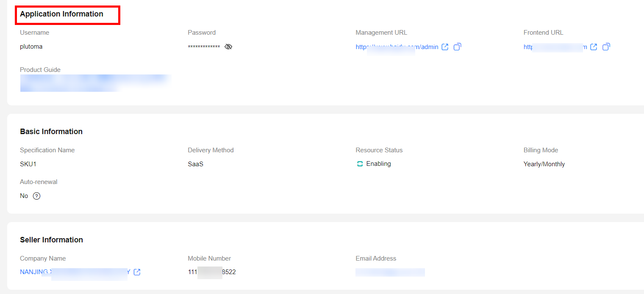Click the Resource Status label
This screenshot has width=644, height=294.
point(379,150)
